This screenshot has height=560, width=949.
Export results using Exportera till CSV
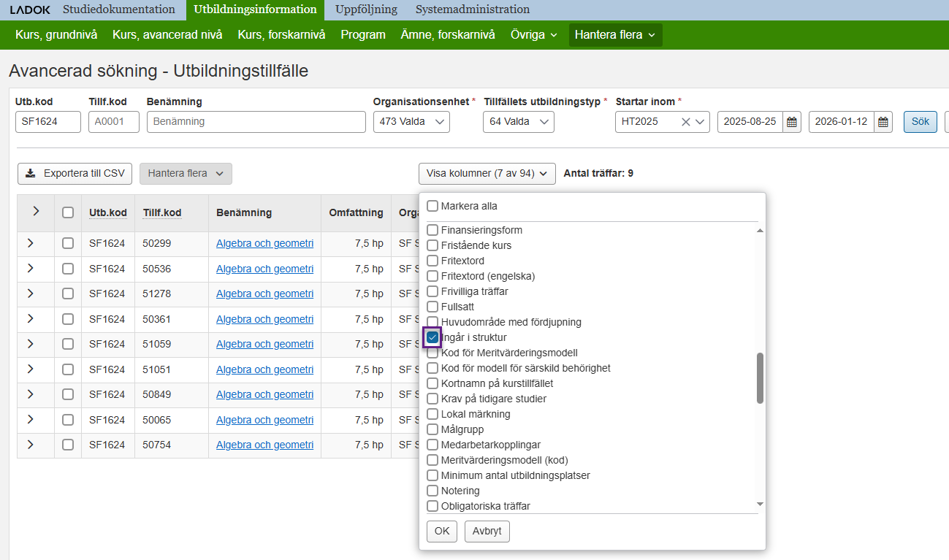(x=75, y=174)
